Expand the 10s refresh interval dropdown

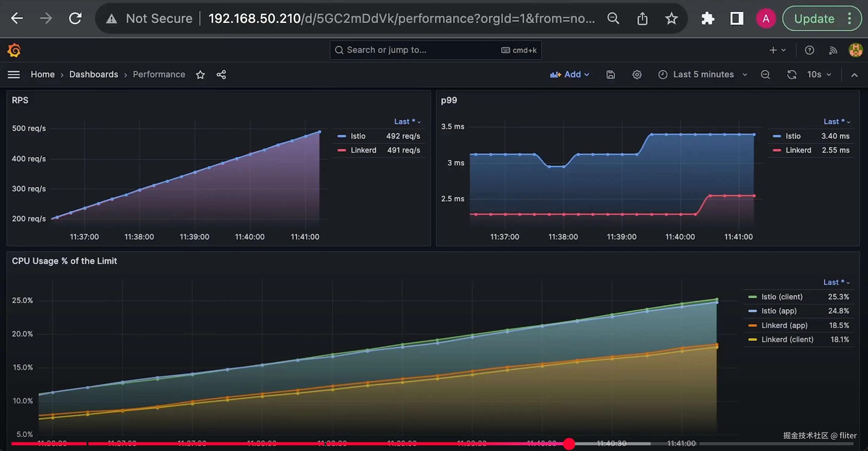(819, 74)
